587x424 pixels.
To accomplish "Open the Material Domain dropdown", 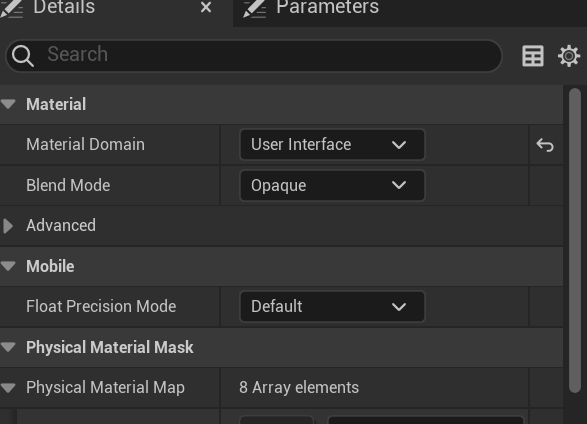I will point(332,144).
